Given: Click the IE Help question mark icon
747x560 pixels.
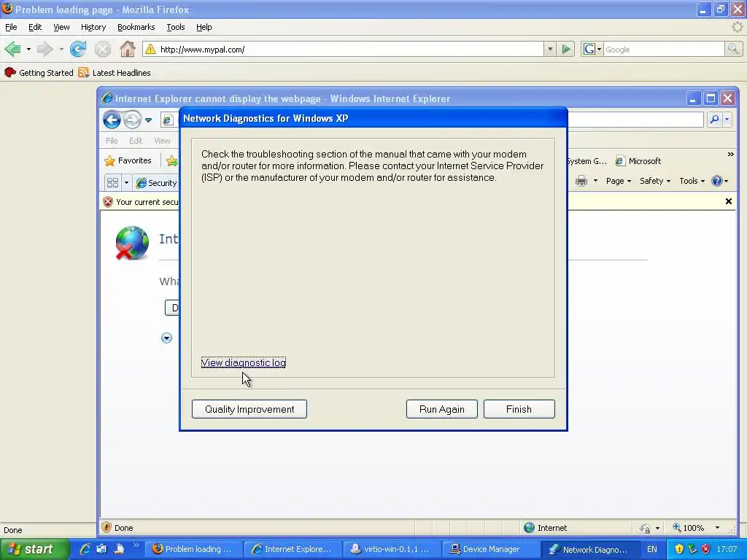Looking at the screenshot, I should coord(716,181).
